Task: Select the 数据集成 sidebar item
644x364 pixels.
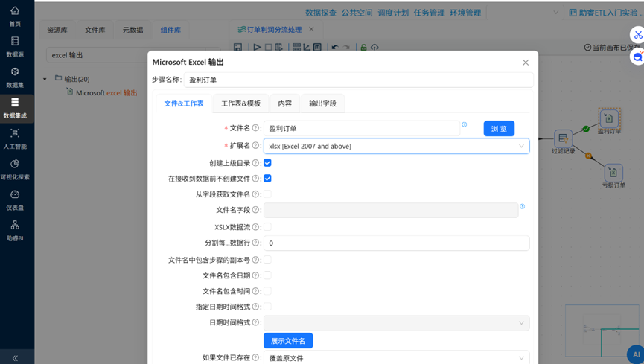Action: [x=15, y=108]
